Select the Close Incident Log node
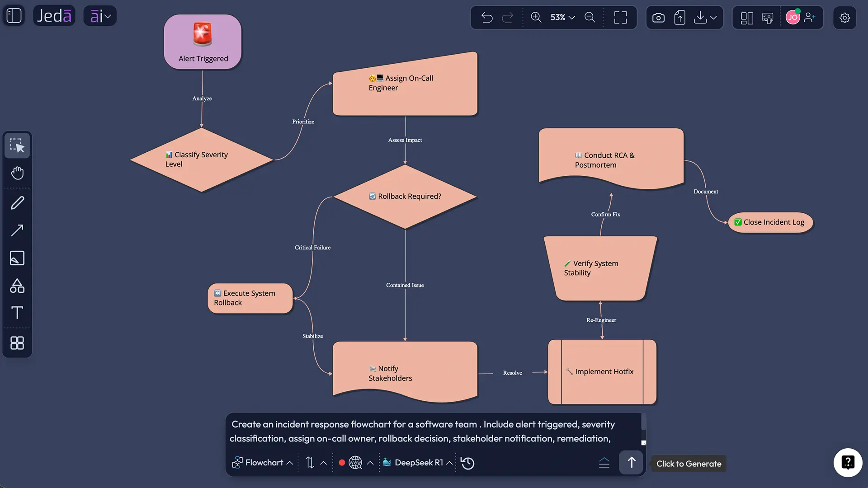 (x=770, y=222)
